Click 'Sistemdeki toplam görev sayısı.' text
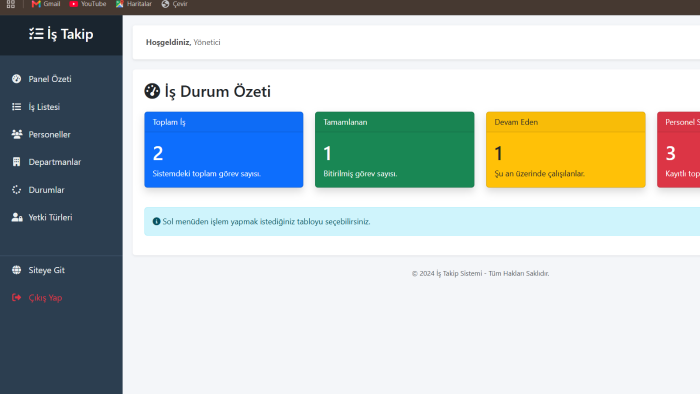This screenshot has width=700, height=394. pos(207,174)
